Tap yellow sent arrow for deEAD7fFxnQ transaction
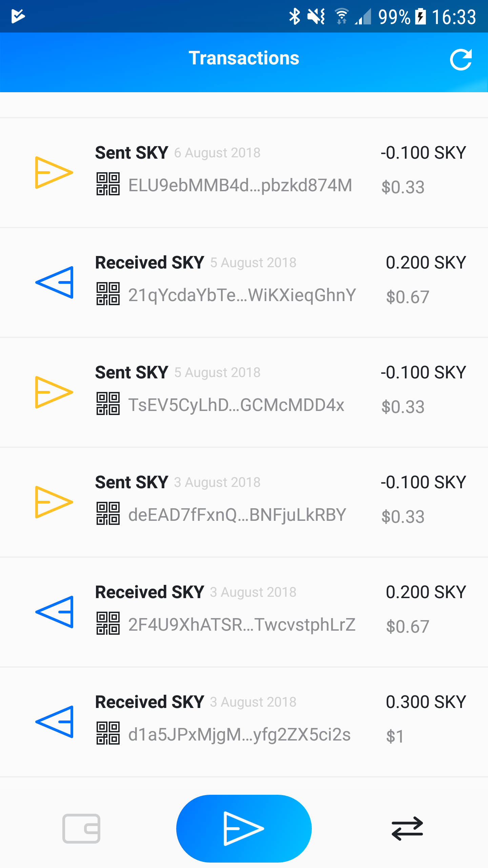The width and height of the screenshot is (488, 868). [54, 502]
